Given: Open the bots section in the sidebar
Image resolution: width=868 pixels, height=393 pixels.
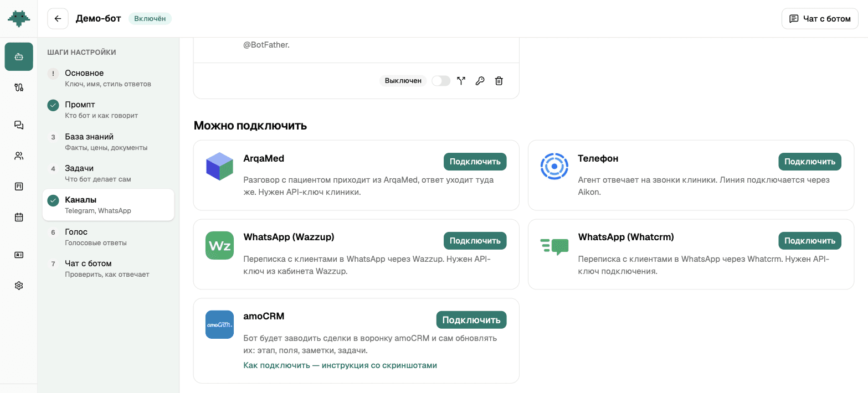Looking at the screenshot, I should pyautogui.click(x=19, y=57).
